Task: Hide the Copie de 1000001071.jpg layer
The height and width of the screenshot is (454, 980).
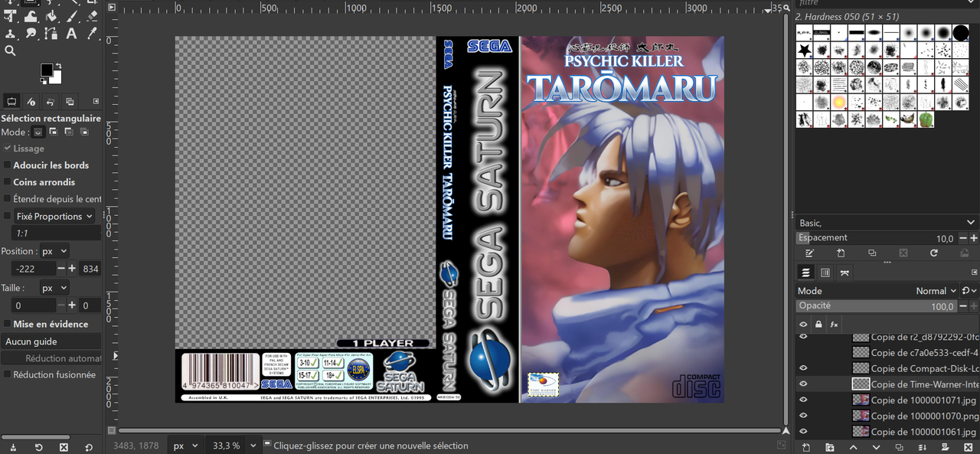Action: pos(803,400)
